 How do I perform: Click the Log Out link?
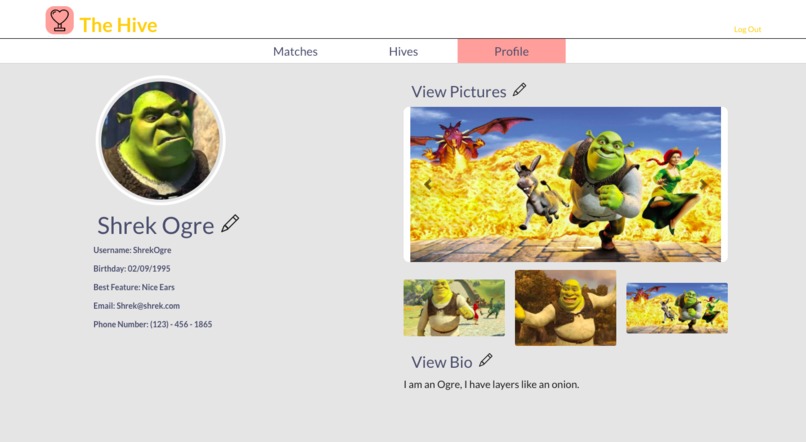coord(747,29)
